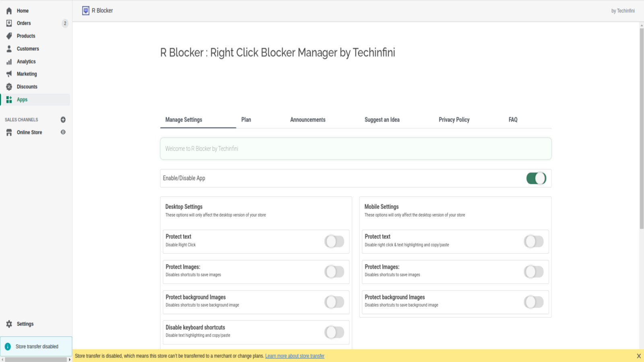Enable Mobile Protect background Images toggle
The width and height of the screenshot is (644, 362).
point(534,302)
